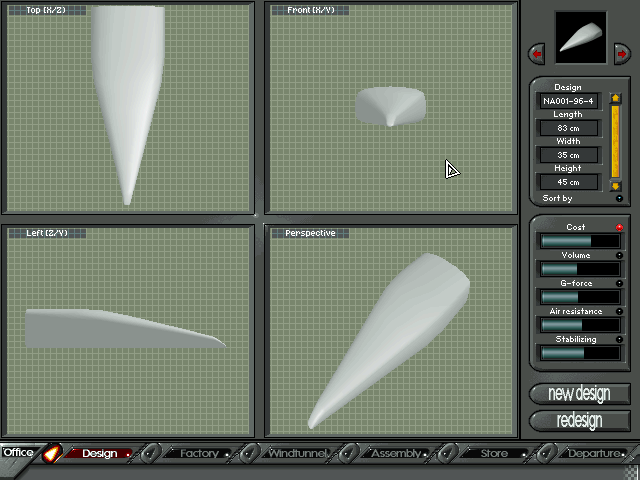Select the Cost radio button
This screenshot has width=640, height=480.
pyautogui.click(x=619, y=227)
